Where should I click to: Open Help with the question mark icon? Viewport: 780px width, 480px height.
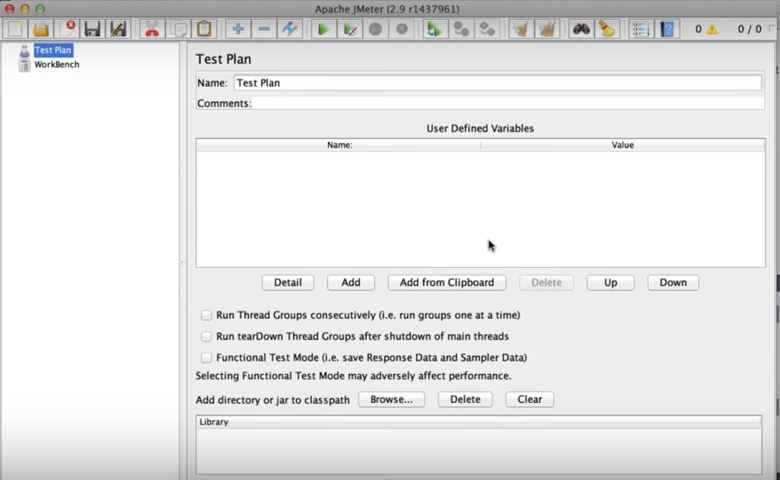pyautogui.click(x=667, y=29)
